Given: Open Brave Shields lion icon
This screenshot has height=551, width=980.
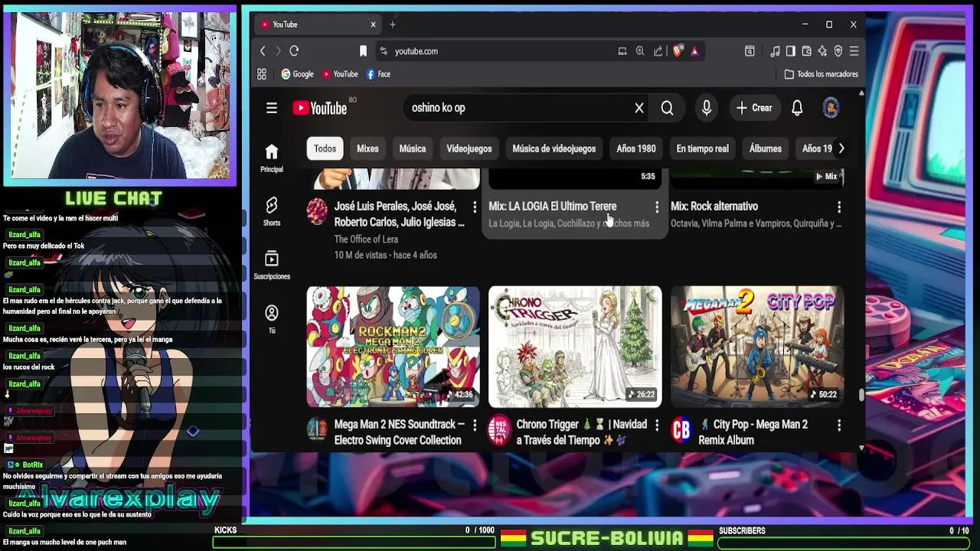Looking at the screenshot, I should tap(678, 51).
